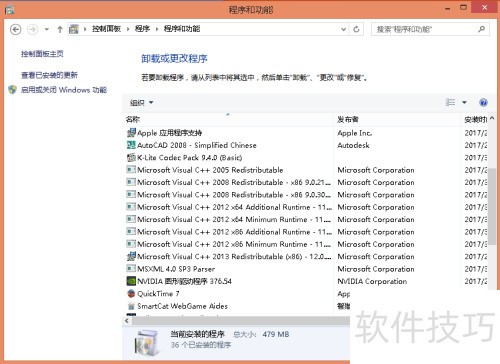Select 程序 breadcrumb in address bar
Screen dimensions: 500x364
pyautogui.click(x=142, y=29)
